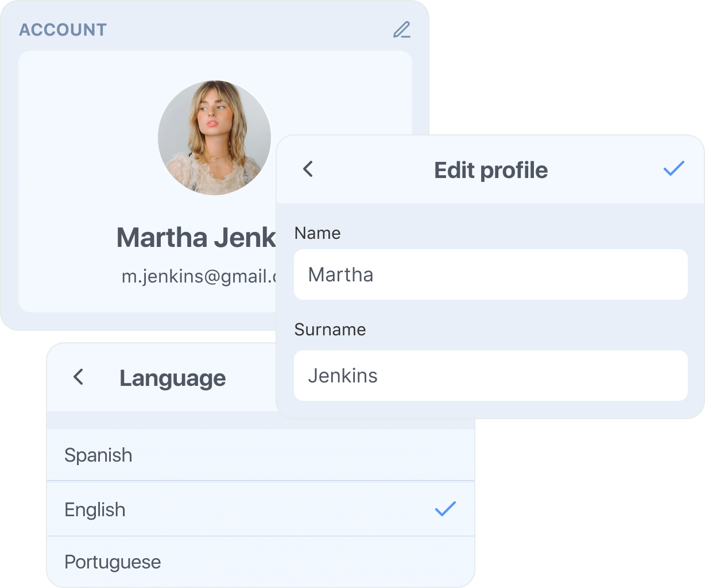Click the back arrow on Edit profile screen
This screenshot has height=588, width=705.
tap(308, 169)
